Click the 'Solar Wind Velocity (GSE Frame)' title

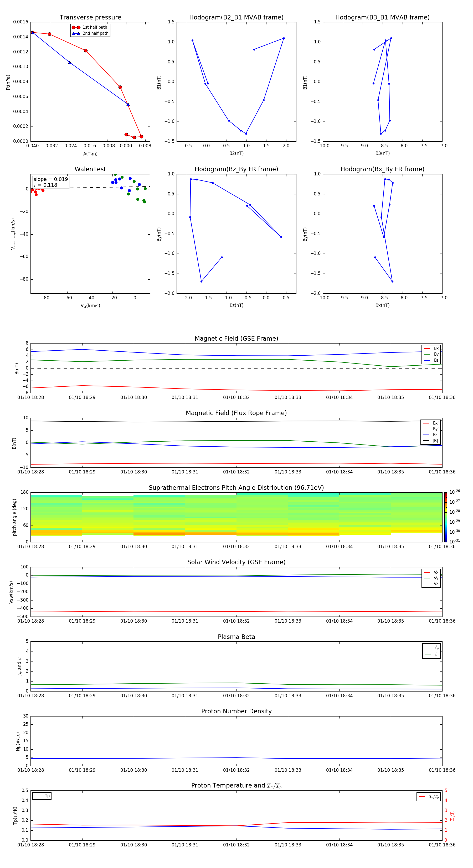pyautogui.click(x=236, y=562)
